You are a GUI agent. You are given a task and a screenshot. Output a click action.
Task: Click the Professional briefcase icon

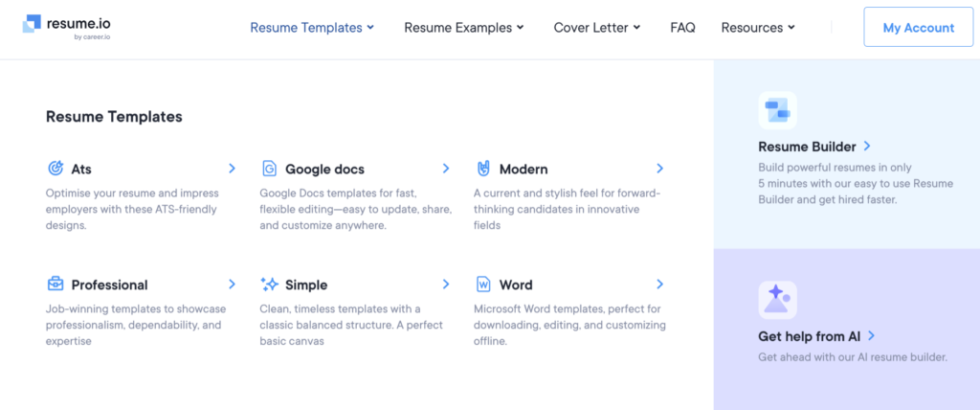pyautogui.click(x=56, y=285)
